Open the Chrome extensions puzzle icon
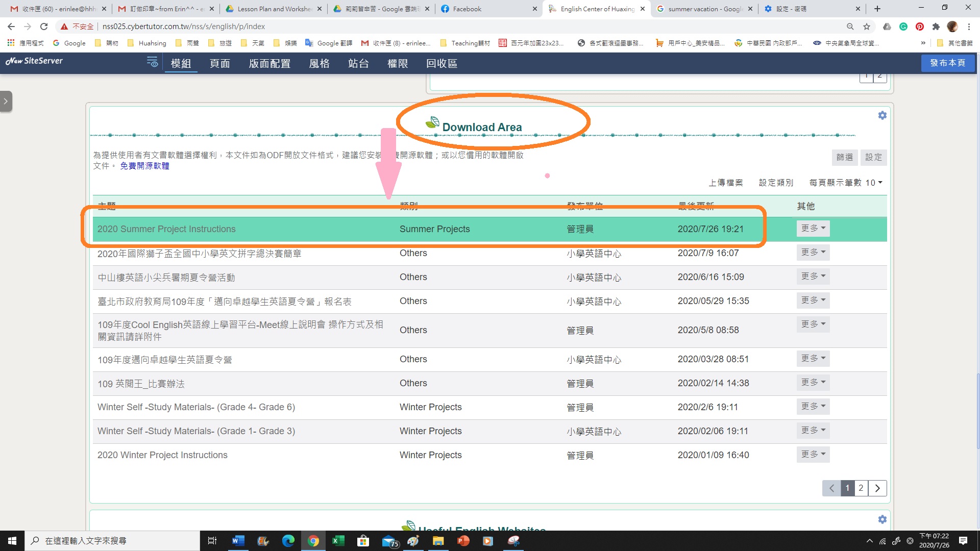The height and width of the screenshot is (551, 980). click(x=936, y=27)
